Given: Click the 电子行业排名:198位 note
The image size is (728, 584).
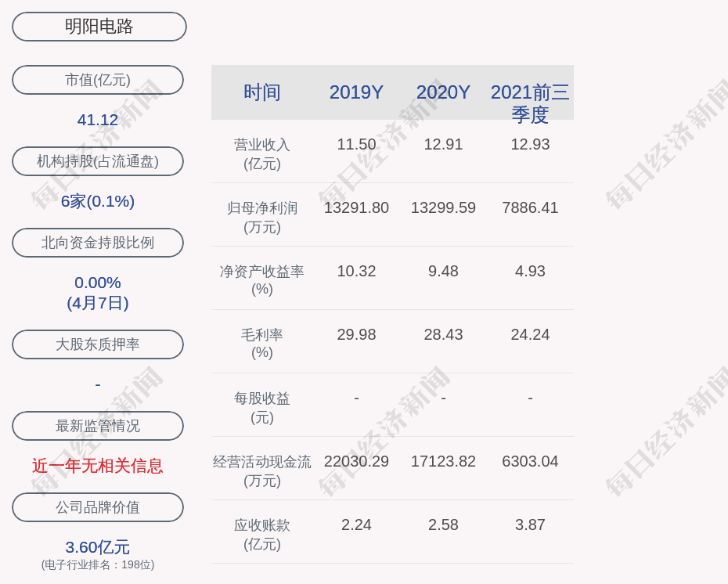Looking at the screenshot, I should 98,564.
